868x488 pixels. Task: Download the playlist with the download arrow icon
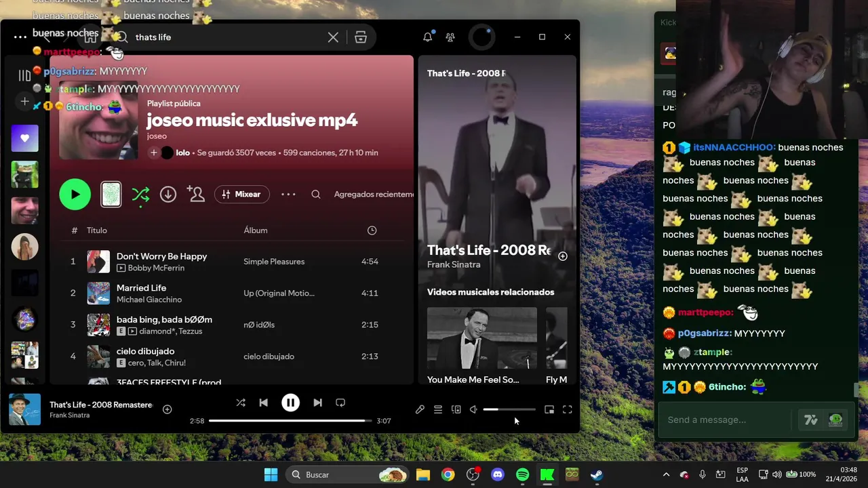168,195
